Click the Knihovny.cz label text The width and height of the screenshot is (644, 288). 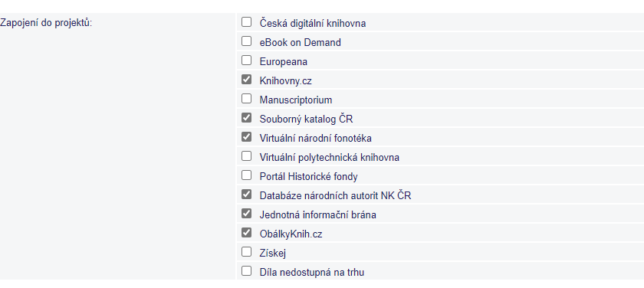click(285, 81)
